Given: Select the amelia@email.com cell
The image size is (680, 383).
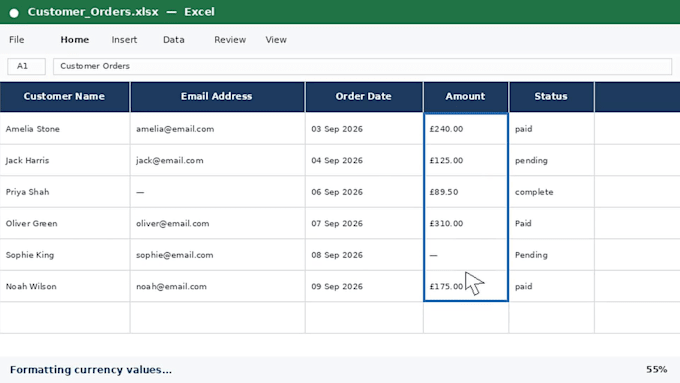Looking at the screenshot, I should (217, 129).
